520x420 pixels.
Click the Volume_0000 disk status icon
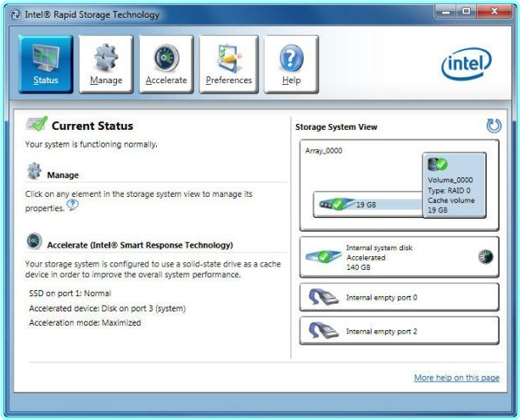(438, 164)
